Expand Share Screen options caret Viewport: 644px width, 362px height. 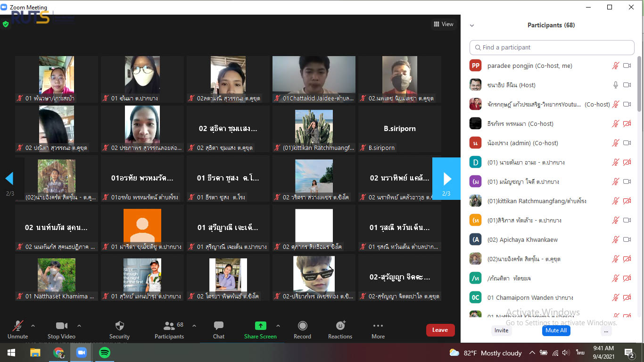[278, 326]
